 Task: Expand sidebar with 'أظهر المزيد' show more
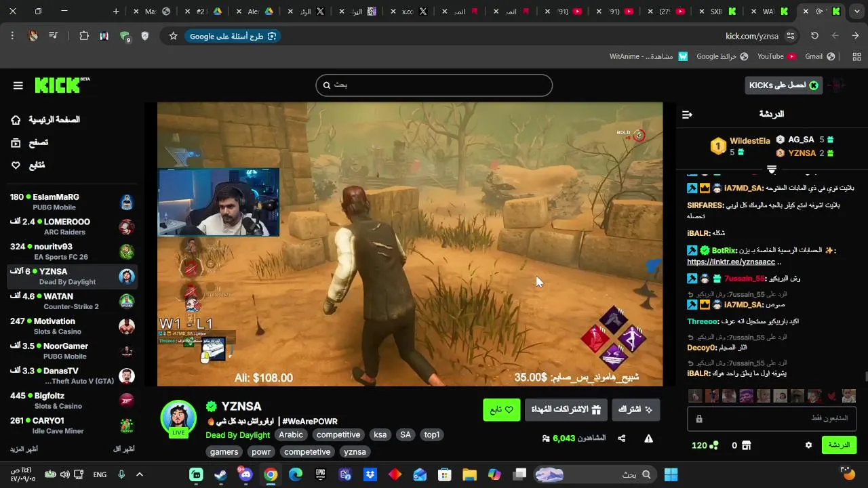tap(24, 449)
